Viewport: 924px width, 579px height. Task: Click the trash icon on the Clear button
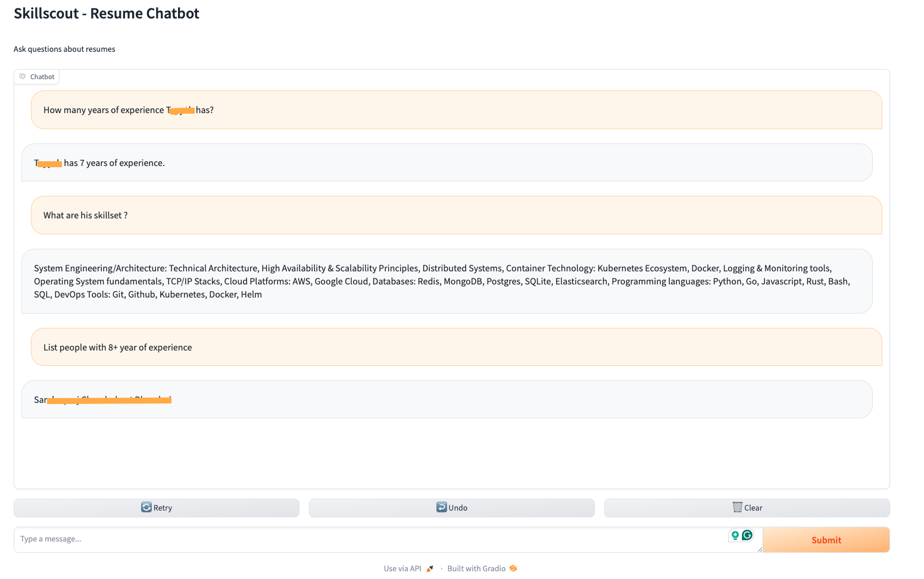(x=736, y=507)
